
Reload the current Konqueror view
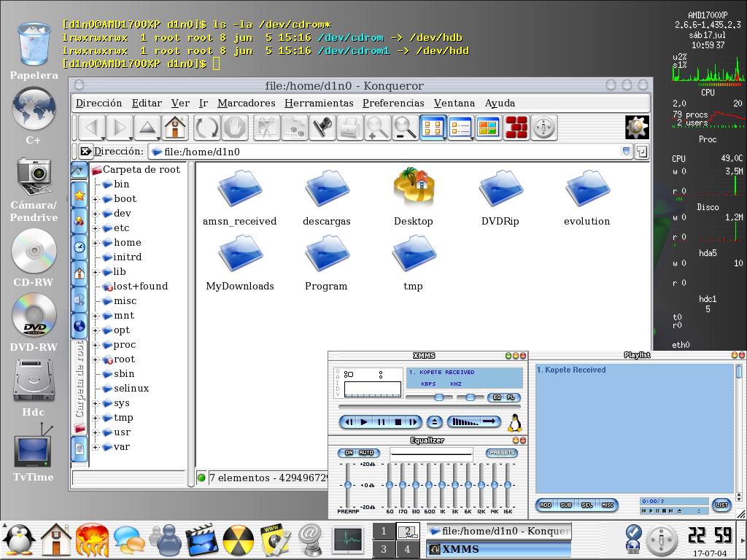click(206, 128)
